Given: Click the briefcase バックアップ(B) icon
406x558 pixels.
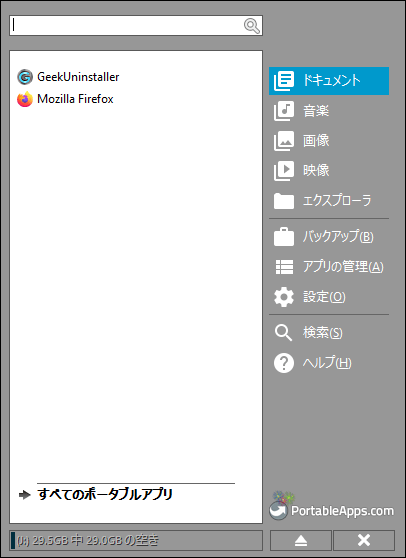Looking at the screenshot, I should [284, 237].
